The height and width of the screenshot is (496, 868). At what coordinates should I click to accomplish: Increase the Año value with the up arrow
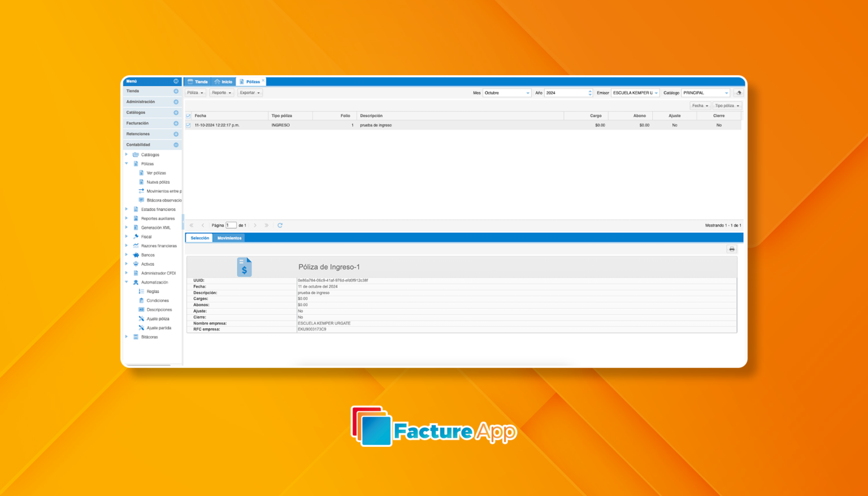(x=590, y=91)
